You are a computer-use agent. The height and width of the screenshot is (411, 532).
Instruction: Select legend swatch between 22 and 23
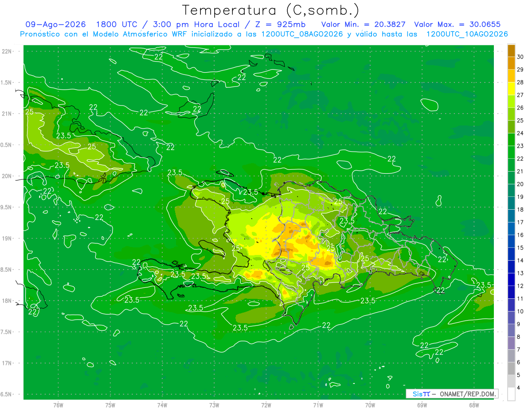(511, 152)
